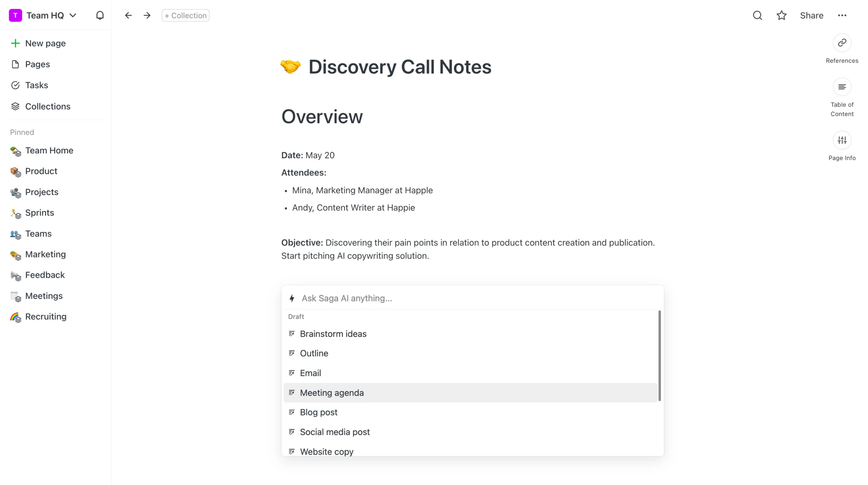The height and width of the screenshot is (485, 868).
Task: Open the Tasks section in sidebar
Action: point(37,85)
